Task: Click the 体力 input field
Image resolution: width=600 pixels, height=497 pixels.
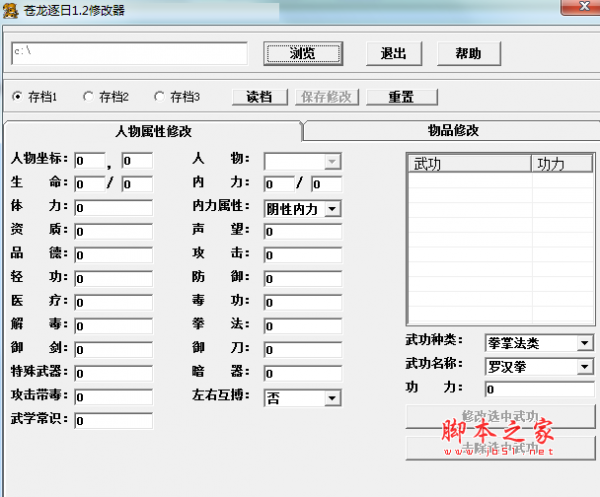Action: (x=114, y=208)
